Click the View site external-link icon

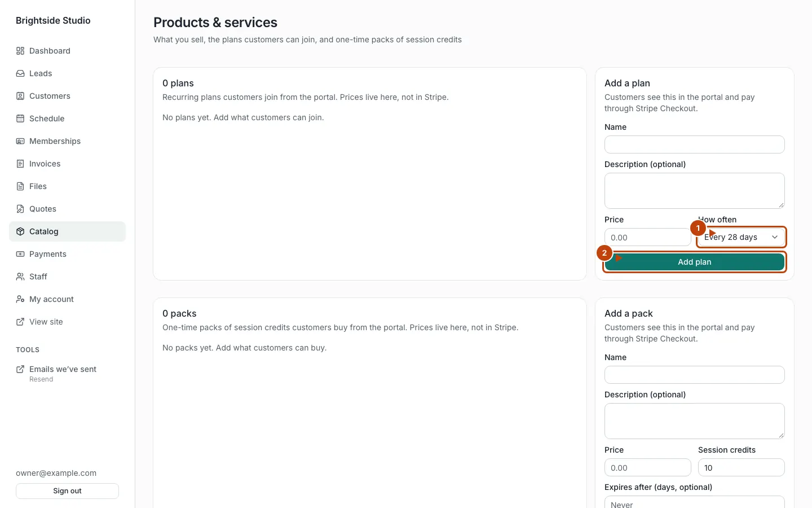point(20,322)
